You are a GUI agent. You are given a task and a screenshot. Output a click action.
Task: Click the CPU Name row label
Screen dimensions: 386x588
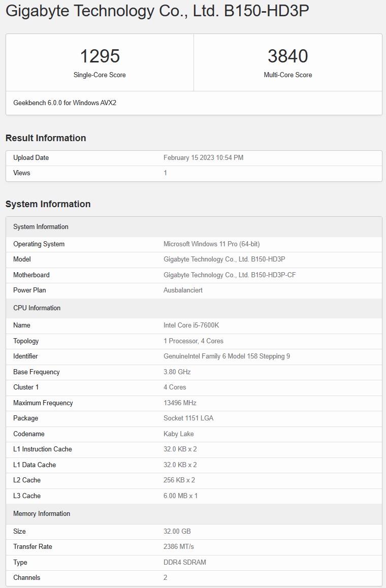[22, 325]
